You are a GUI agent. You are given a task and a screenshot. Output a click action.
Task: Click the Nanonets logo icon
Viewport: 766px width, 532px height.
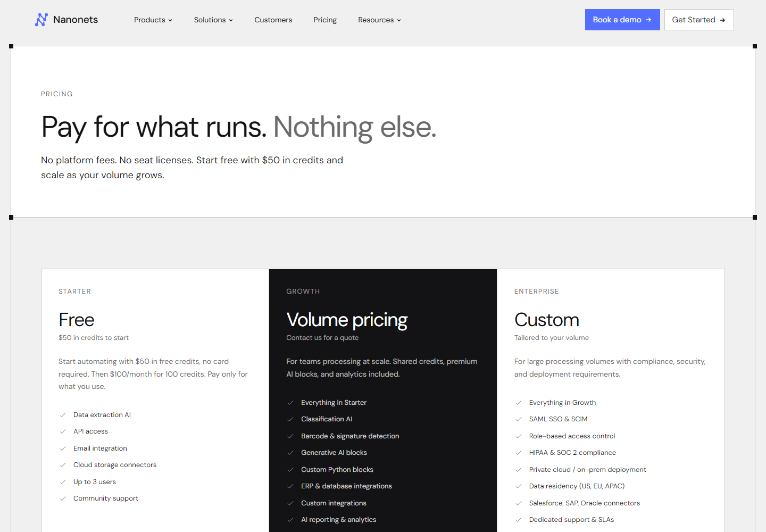tap(41, 20)
